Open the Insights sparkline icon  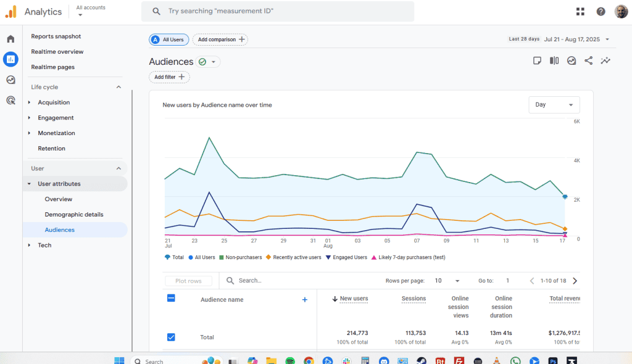606,60
